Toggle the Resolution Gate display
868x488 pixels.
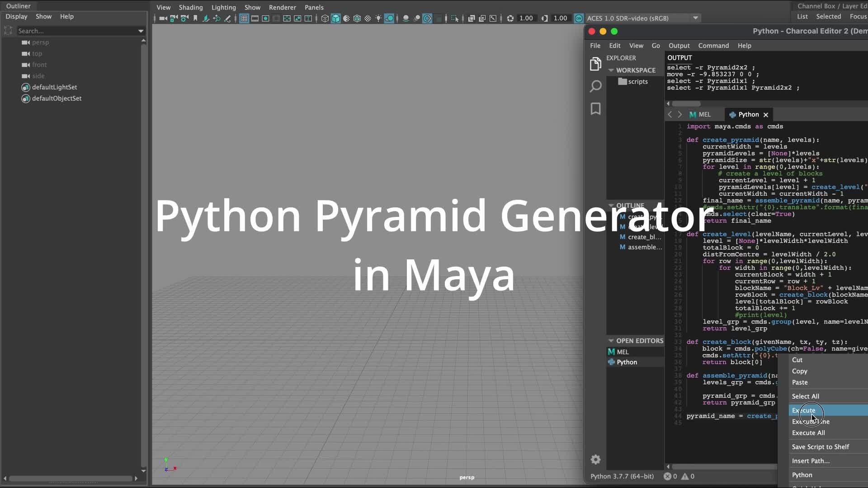266,19
